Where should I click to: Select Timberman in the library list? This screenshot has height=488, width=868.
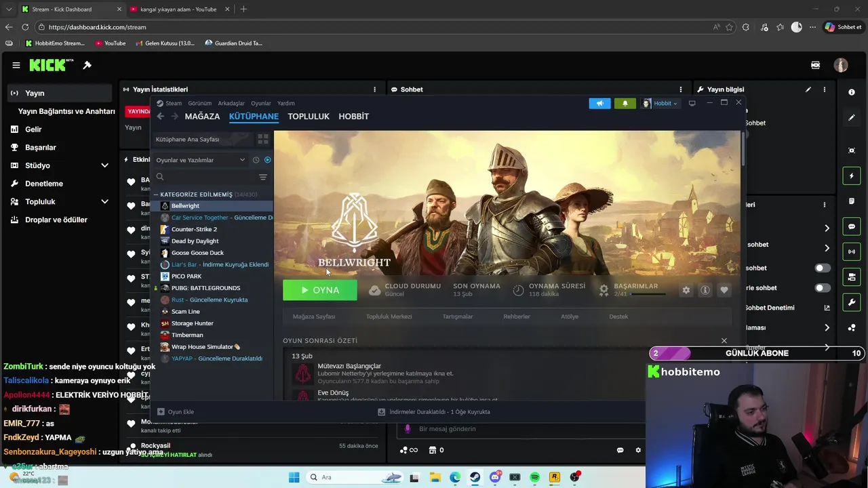pyautogui.click(x=187, y=335)
